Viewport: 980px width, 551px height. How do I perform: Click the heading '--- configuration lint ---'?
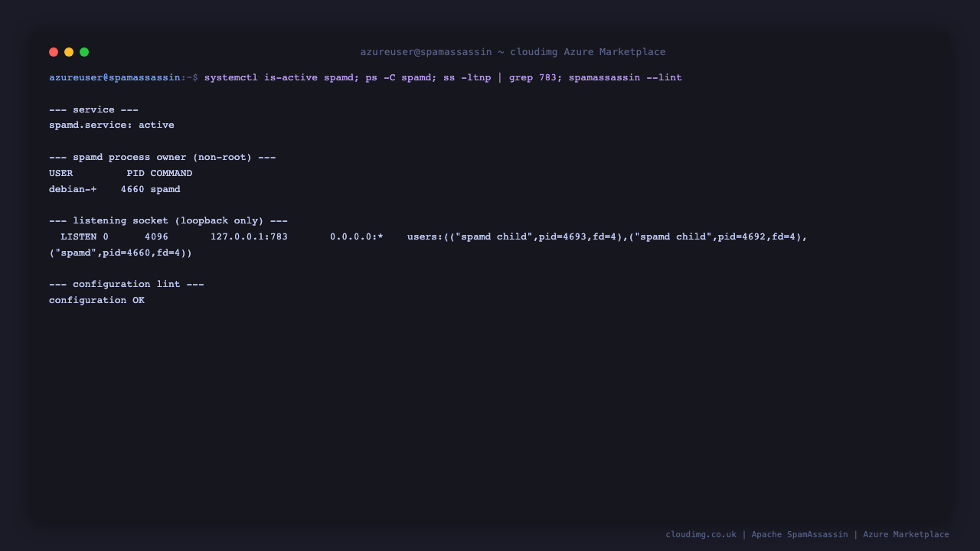click(126, 285)
